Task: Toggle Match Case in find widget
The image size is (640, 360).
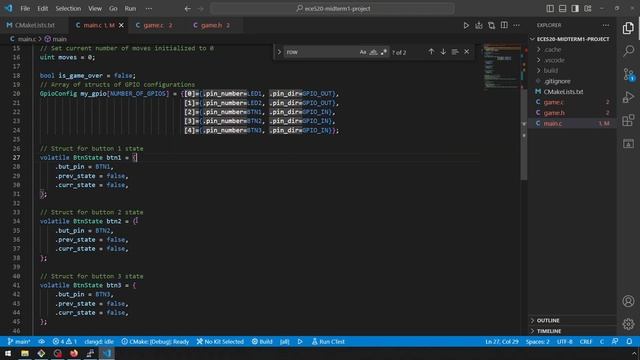Action: pyautogui.click(x=363, y=52)
